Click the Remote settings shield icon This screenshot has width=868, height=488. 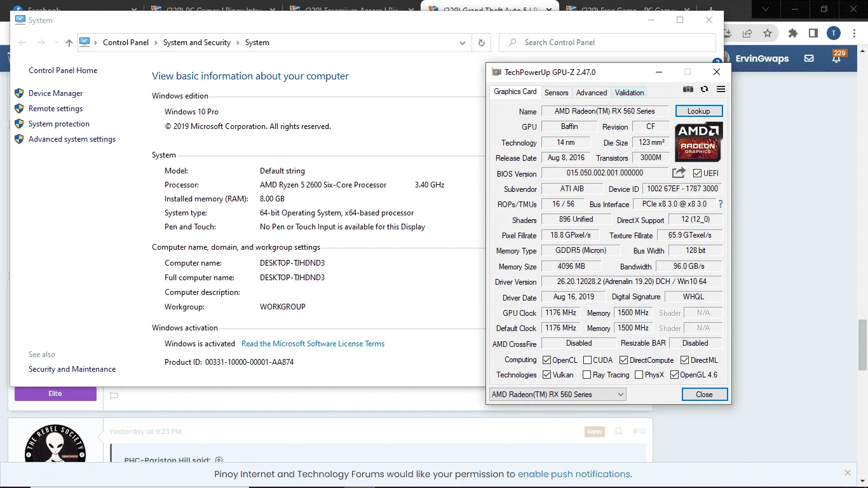coord(19,109)
